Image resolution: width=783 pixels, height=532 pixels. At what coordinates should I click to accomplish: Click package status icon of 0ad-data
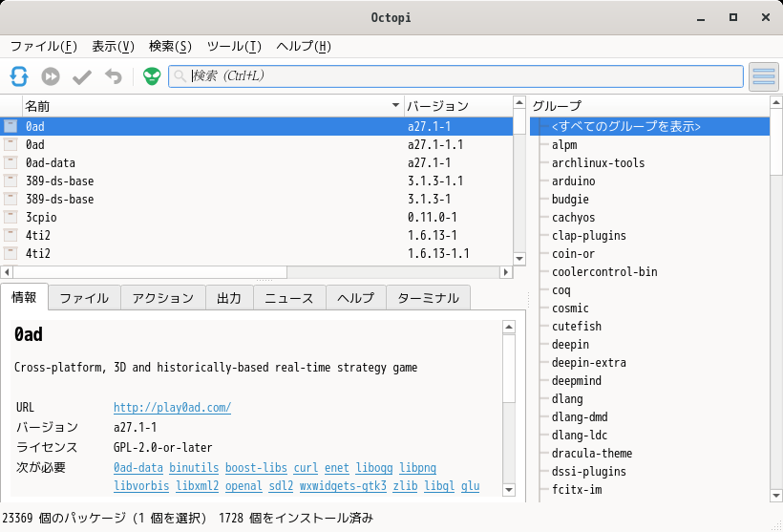tap(11, 162)
